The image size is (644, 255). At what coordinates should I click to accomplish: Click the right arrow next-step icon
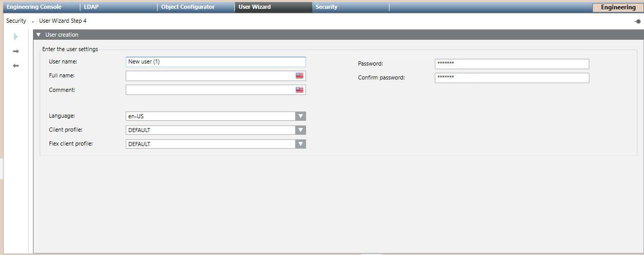pos(16,51)
